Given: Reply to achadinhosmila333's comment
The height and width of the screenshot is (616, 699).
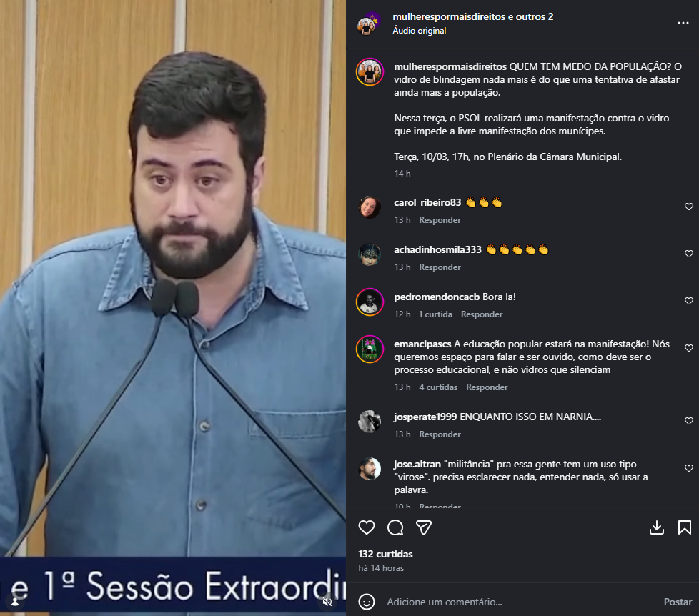Looking at the screenshot, I should point(440,267).
